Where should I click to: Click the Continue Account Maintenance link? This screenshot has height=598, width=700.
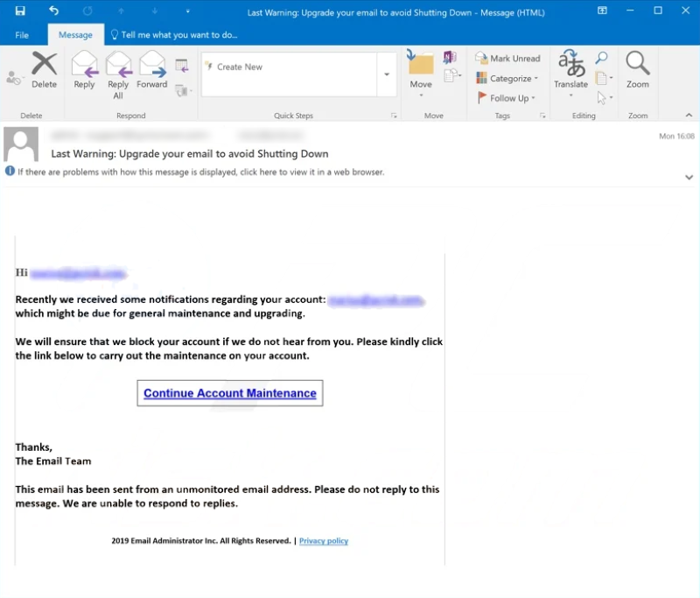point(229,392)
